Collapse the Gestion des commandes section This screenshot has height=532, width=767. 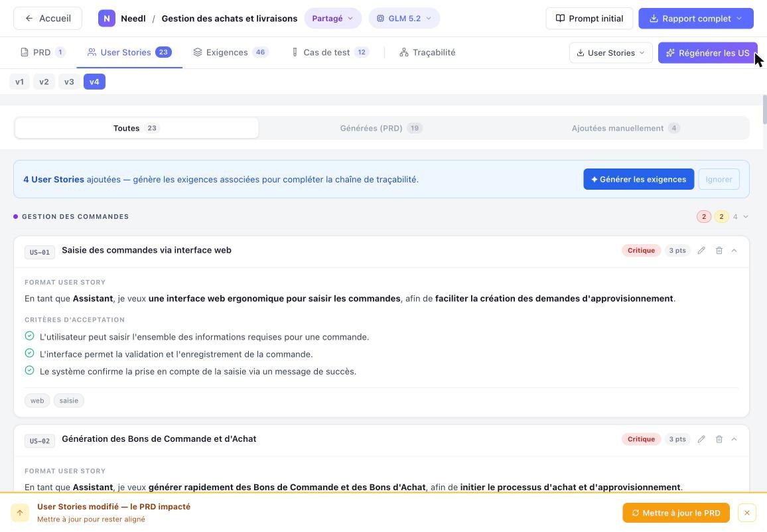(x=746, y=217)
